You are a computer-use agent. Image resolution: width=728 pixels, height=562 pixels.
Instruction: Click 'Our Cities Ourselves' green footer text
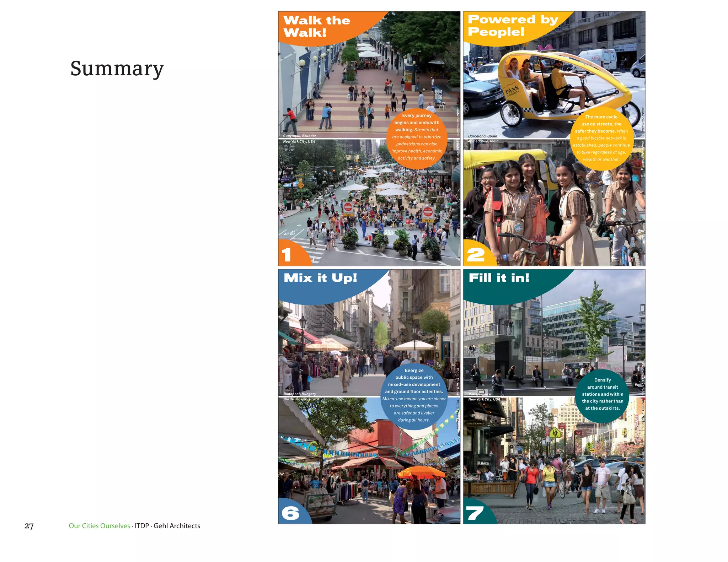pos(100,526)
